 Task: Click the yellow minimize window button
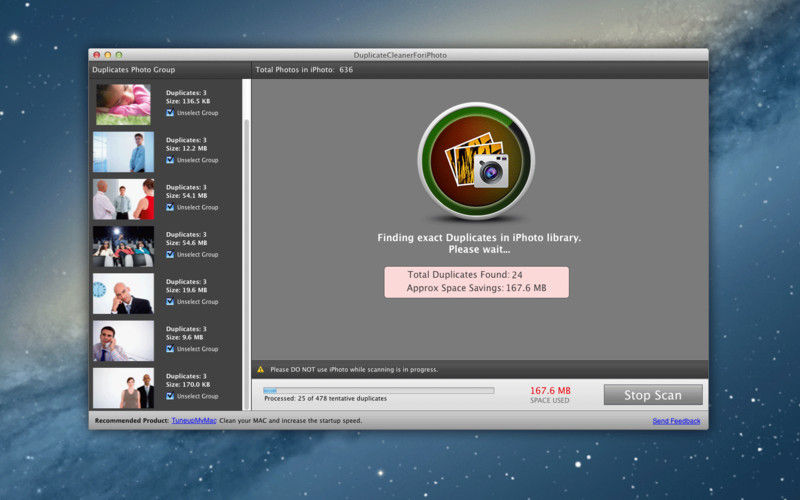[x=108, y=55]
